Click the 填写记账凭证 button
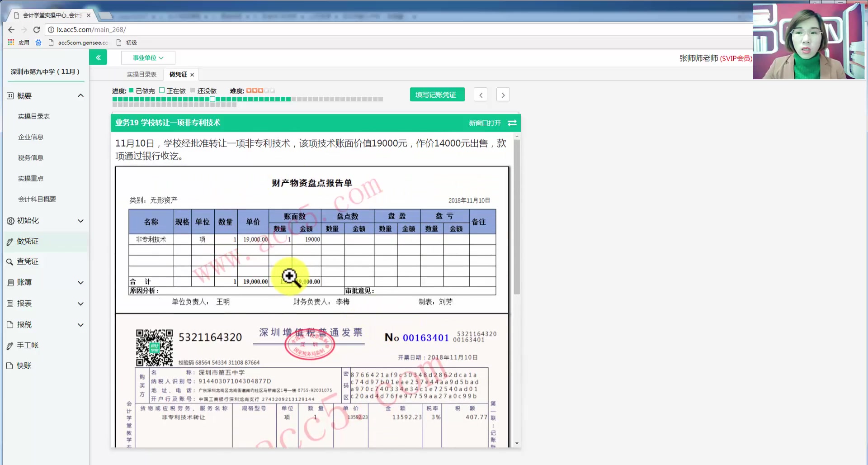Viewport: 868px width, 465px height. pos(436,94)
